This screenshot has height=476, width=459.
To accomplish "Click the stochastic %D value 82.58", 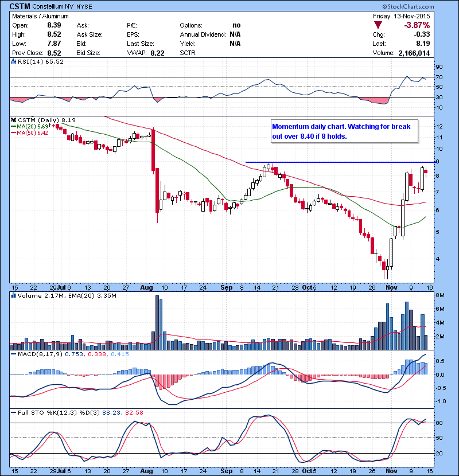I will pyautogui.click(x=134, y=413).
